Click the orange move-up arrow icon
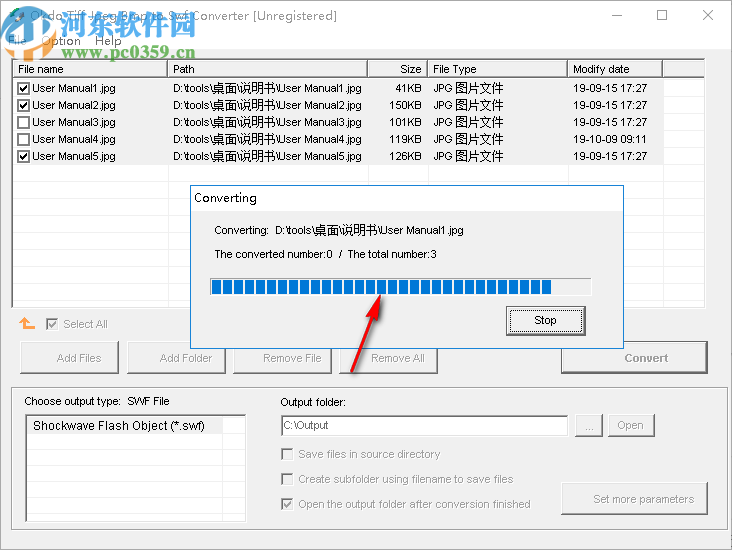This screenshot has height=550, width=732. [x=27, y=323]
